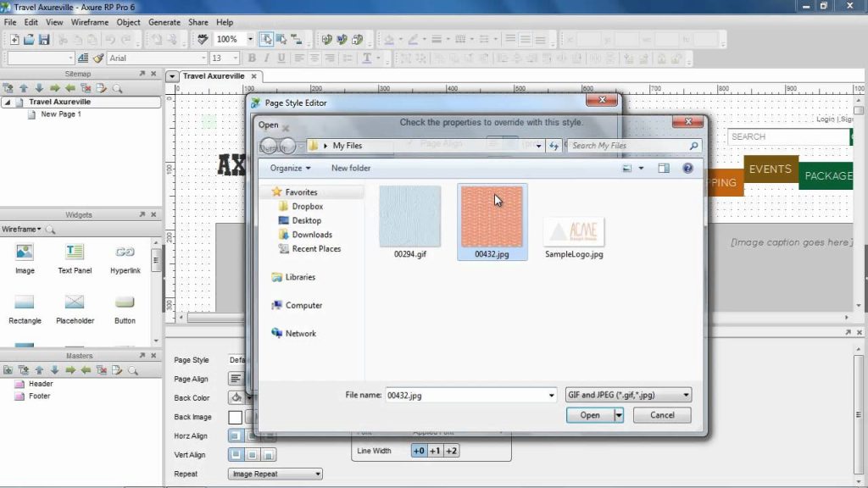Click Masters delete icon
This screenshot has height=488, width=868.
click(x=102, y=370)
